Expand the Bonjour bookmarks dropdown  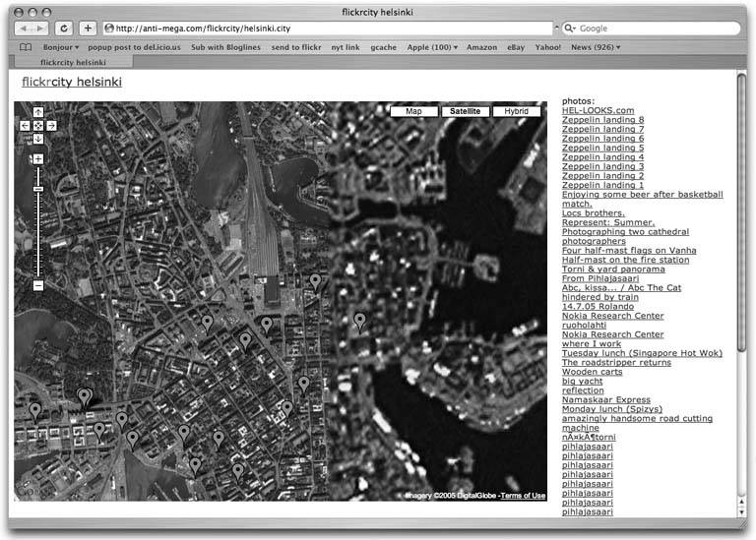(x=61, y=47)
